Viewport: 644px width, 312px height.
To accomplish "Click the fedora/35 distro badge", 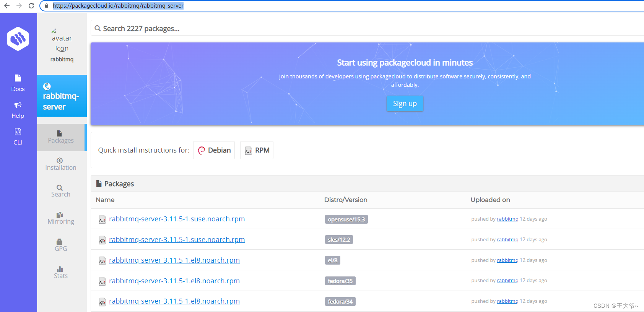I will [x=340, y=281].
